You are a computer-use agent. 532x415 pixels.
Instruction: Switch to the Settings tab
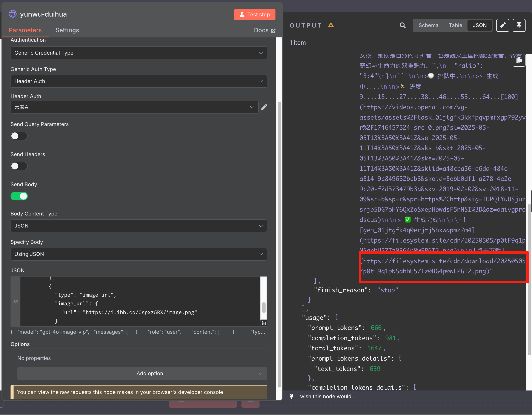67,30
